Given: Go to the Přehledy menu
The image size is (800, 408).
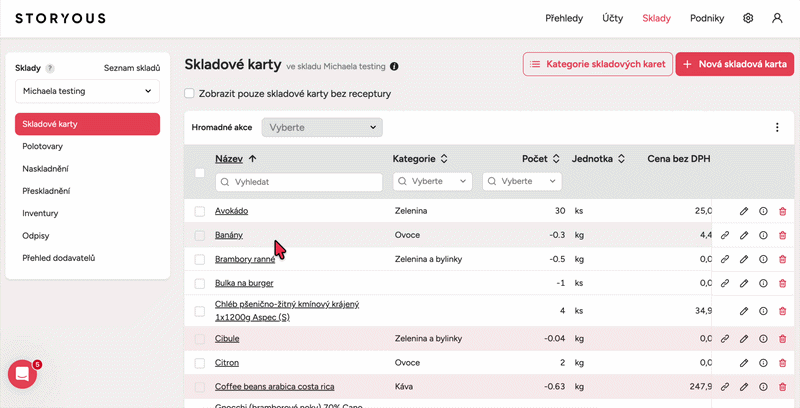Looking at the screenshot, I should [565, 18].
